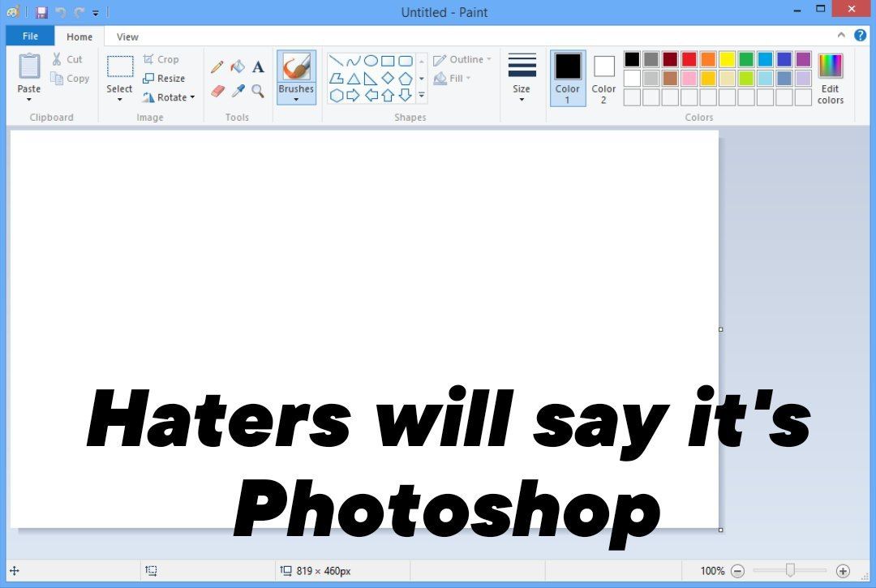The width and height of the screenshot is (876, 588).
Task: Choose the Rounded rectangle shape
Action: (x=405, y=61)
